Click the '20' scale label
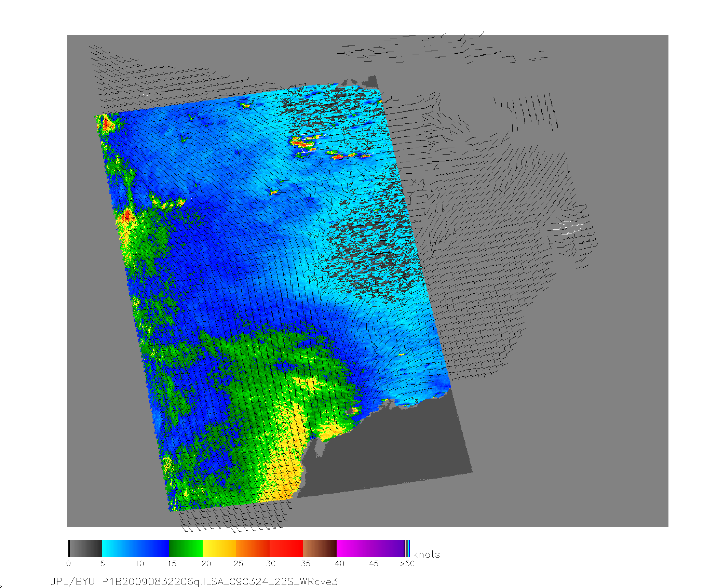The height and width of the screenshot is (588, 704). click(x=206, y=563)
